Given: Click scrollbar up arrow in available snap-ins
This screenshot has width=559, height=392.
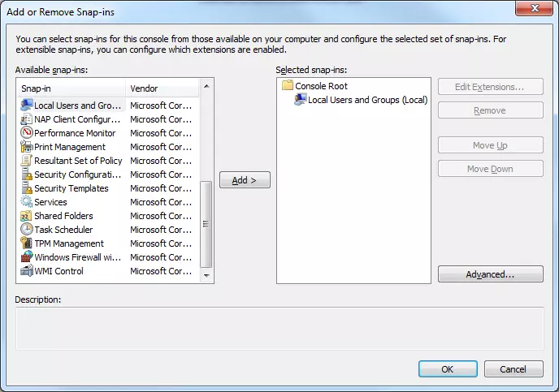Looking at the screenshot, I should pos(206,86).
